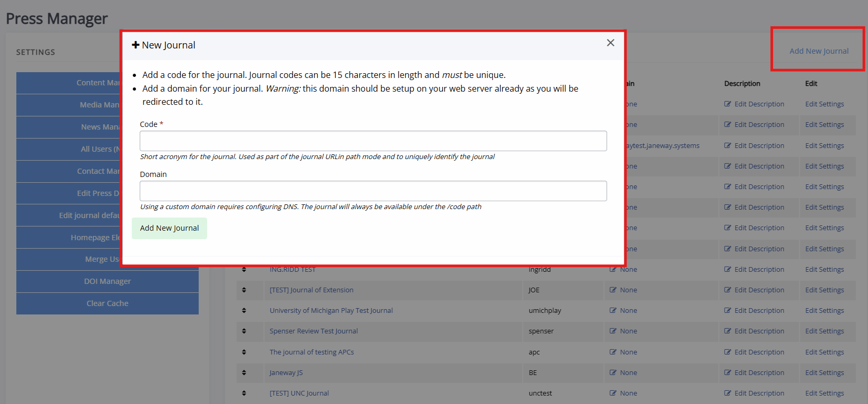Close the New Journal dialog
The width and height of the screenshot is (868, 404).
pos(610,43)
